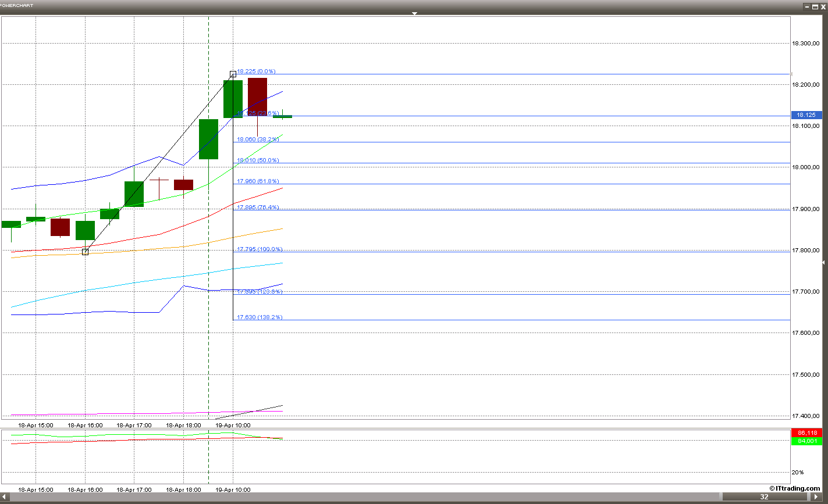
Task: Select the Fibonacci bottom anchor handle near 17.800
Action: point(85,252)
